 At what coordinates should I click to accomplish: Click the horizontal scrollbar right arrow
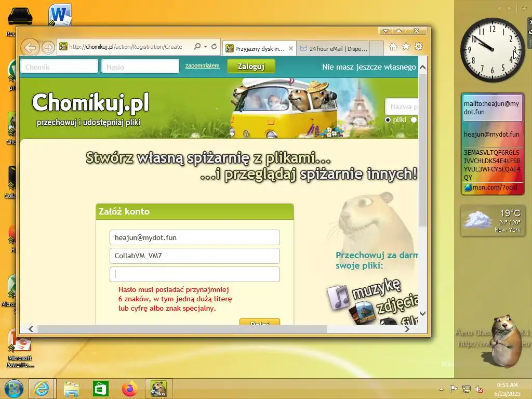tap(407, 329)
